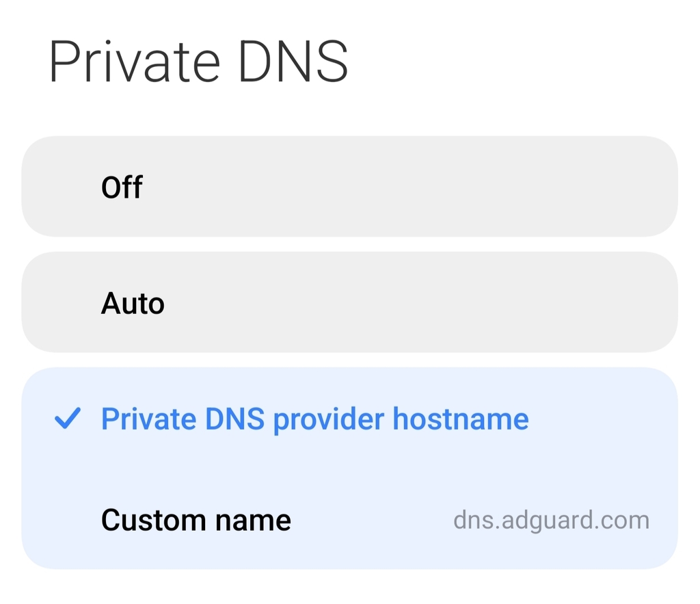Choose Auto private DNS mode
The height and width of the screenshot is (604, 700).
coord(349,303)
